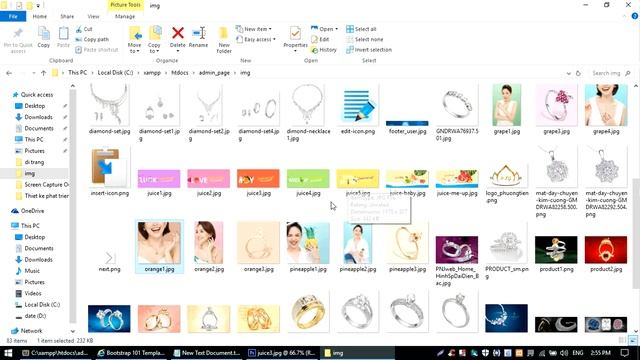Open the Windows Start menu
Screen dimensions: 640x360
point(8,353)
